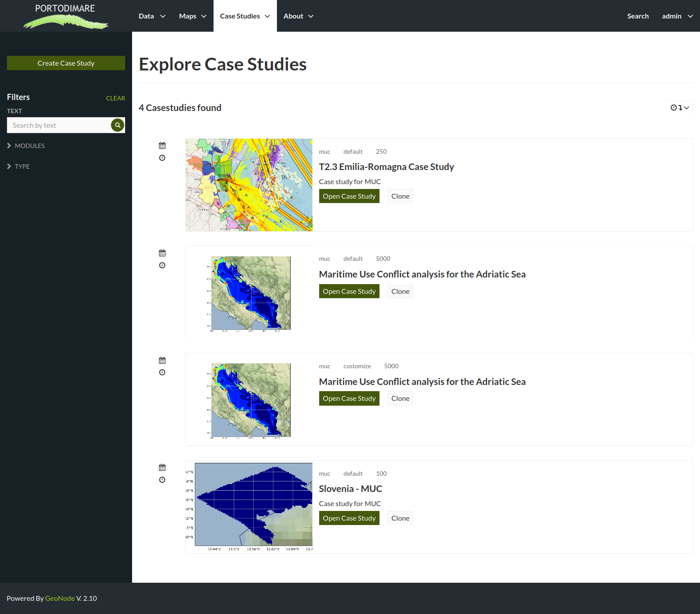Clone the Slovenia - MUC case study
The width and height of the screenshot is (700, 614).
tap(400, 518)
